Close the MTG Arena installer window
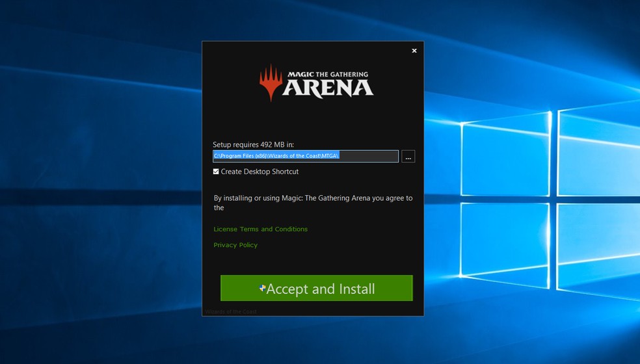Viewport: 640px width, 364px height. [414, 51]
